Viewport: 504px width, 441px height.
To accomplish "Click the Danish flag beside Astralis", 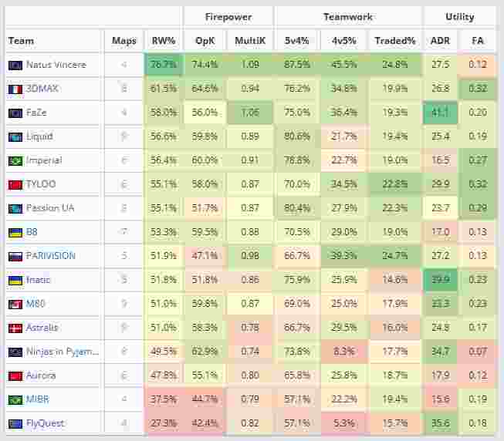I will [x=15, y=328].
